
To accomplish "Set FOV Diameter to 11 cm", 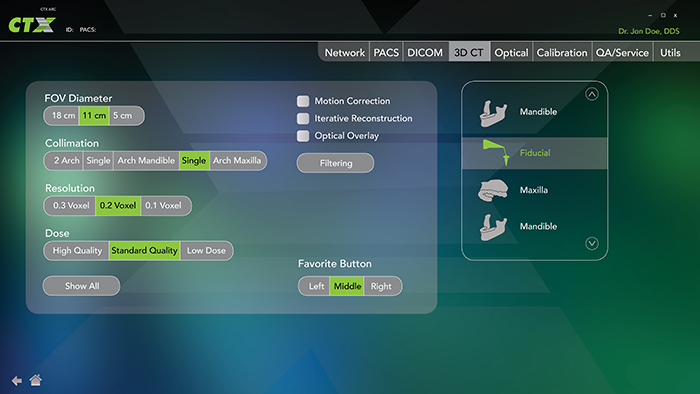I will pos(94,116).
